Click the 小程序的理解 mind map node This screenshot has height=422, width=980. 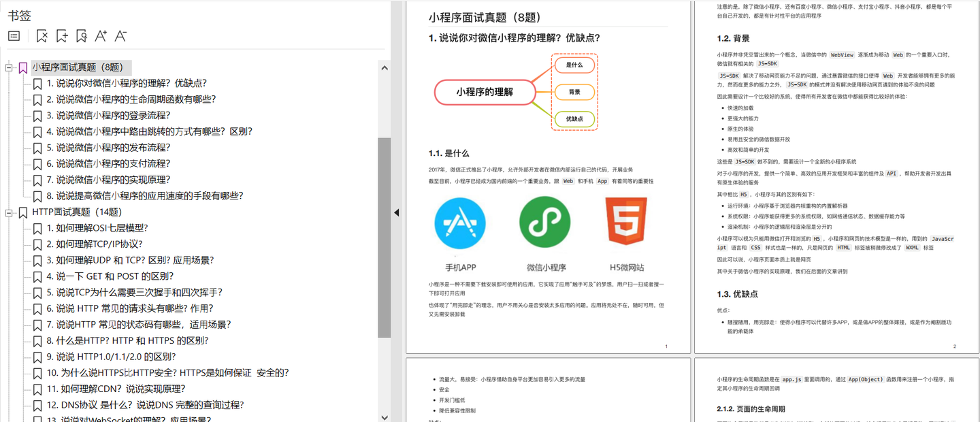click(485, 92)
